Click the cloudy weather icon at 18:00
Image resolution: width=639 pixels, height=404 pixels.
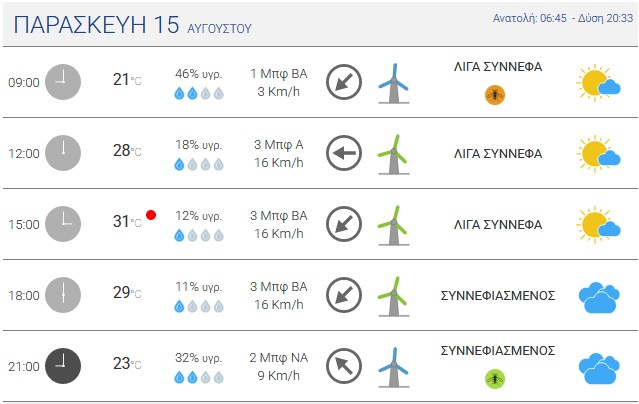point(599,297)
